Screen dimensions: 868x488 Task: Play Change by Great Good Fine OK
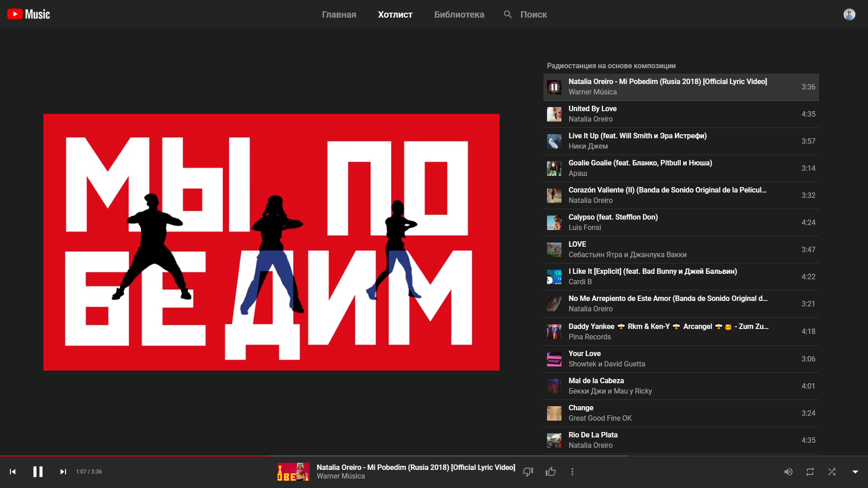(681, 413)
